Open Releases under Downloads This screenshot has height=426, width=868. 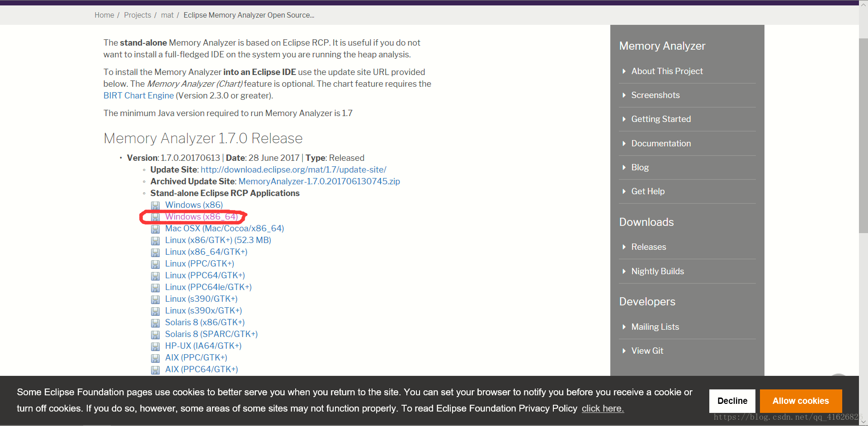tap(648, 247)
